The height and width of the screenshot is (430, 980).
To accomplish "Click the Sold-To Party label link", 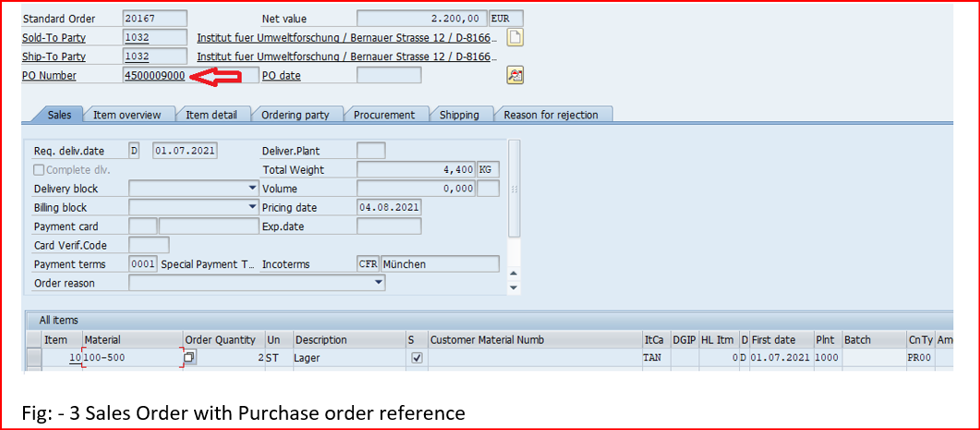I will tap(50, 38).
